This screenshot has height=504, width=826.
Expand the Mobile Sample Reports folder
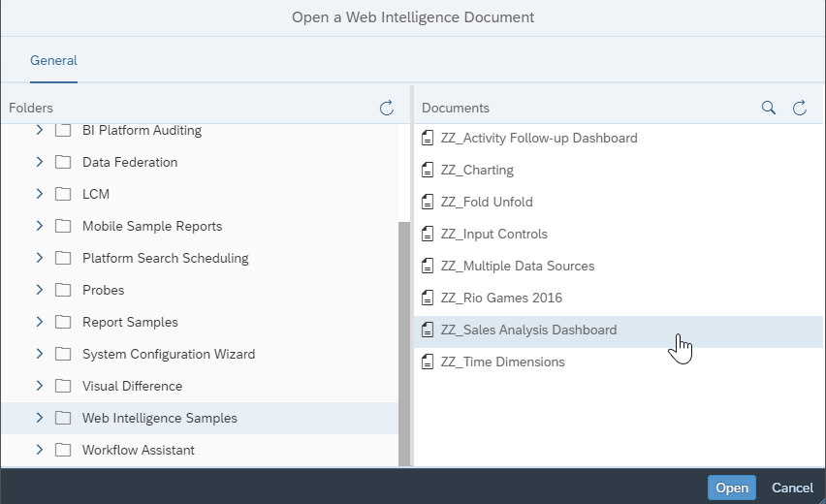(40, 226)
